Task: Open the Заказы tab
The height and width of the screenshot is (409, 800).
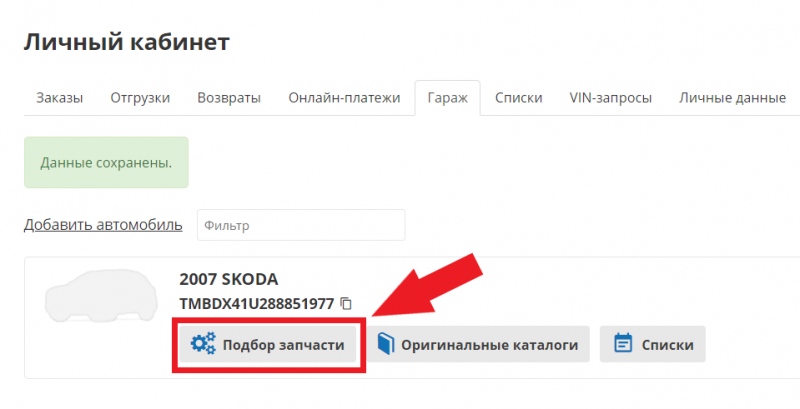Action: 59,98
